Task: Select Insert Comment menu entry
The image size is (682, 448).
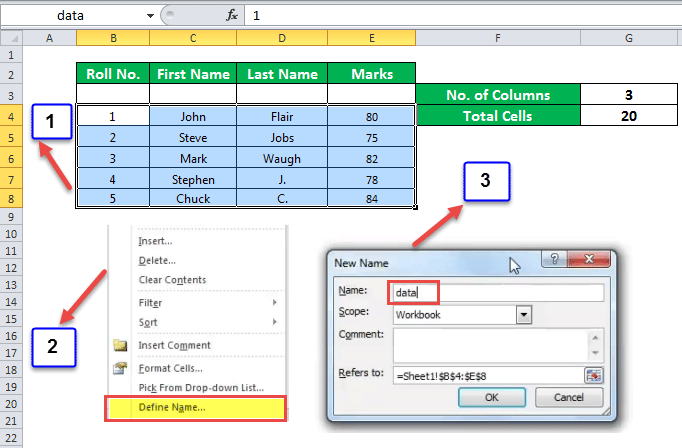Action: click(x=174, y=345)
